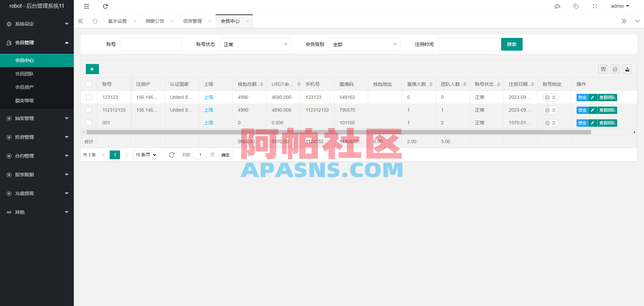Image resolution: width=644 pixels, height=306 pixels.
Task: Switch to the 语言管理 tab
Action: tap(192, 21)
